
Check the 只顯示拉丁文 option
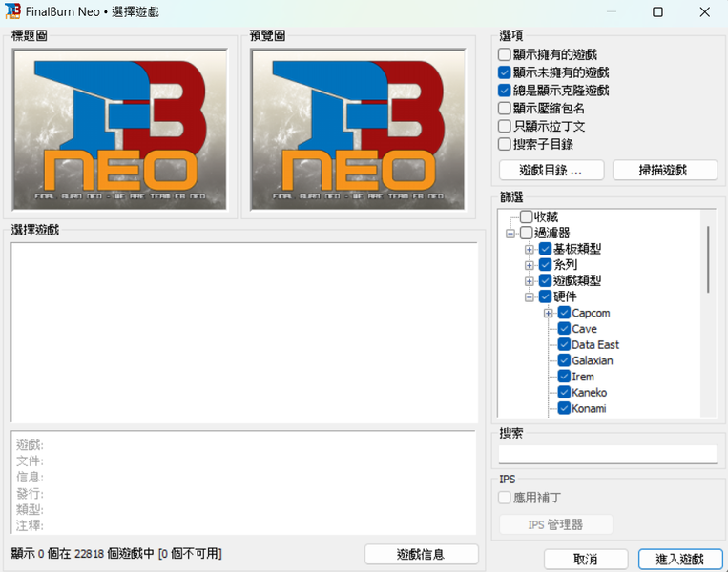point(504,126)
